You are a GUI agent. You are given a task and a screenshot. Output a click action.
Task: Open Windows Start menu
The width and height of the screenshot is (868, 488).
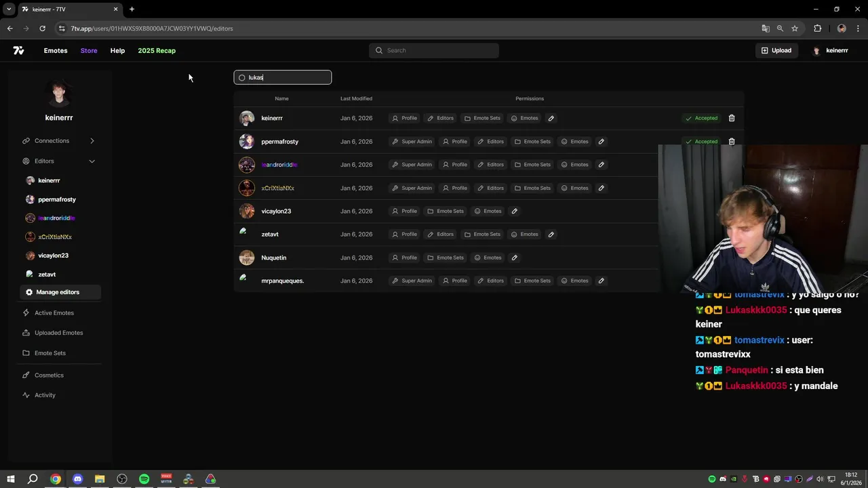(10, 479)
